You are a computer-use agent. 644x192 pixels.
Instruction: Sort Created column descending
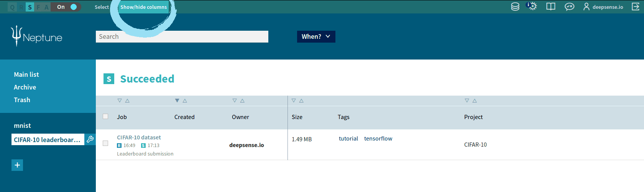(177, 101)
